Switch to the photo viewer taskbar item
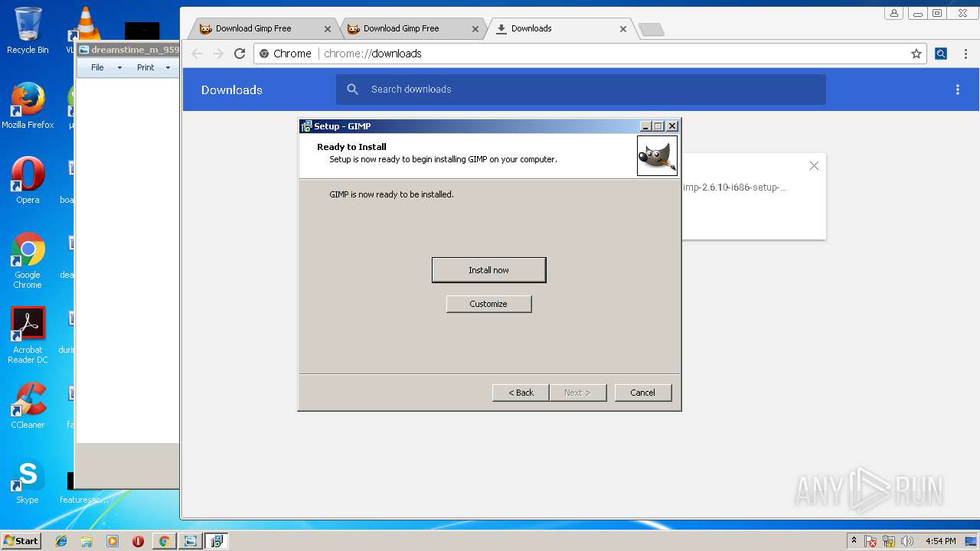The image size is (980, 551). [x=190, y=541]
